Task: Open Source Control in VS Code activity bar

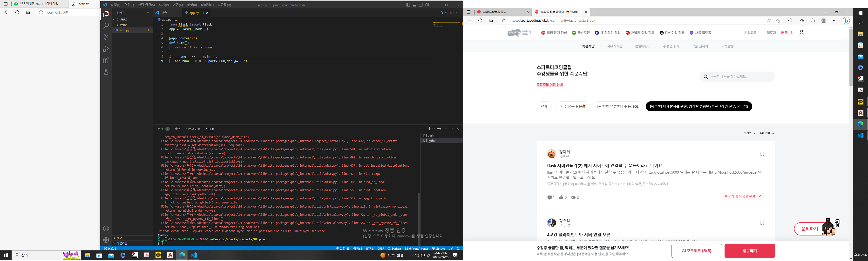Action: coord(106,37)
